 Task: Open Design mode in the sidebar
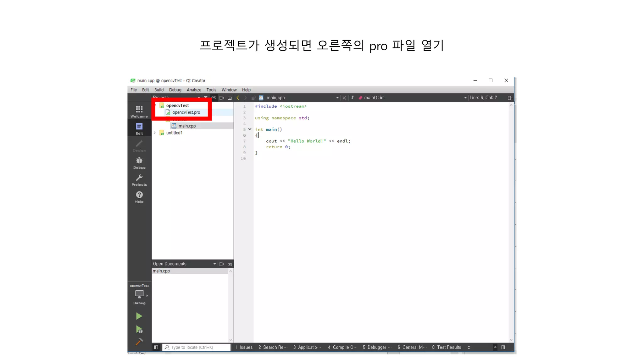tap(139, 146)
